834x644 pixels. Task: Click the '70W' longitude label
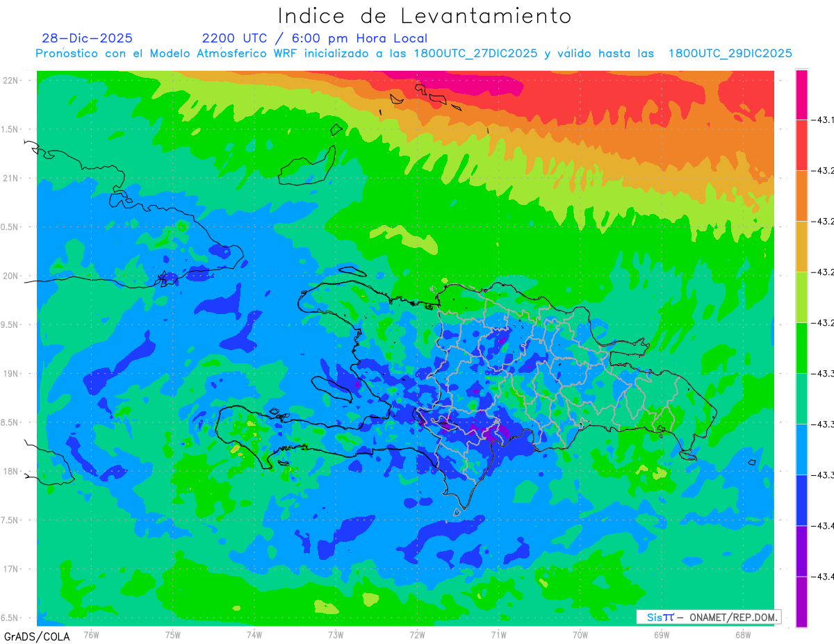(x=580, y=634)
